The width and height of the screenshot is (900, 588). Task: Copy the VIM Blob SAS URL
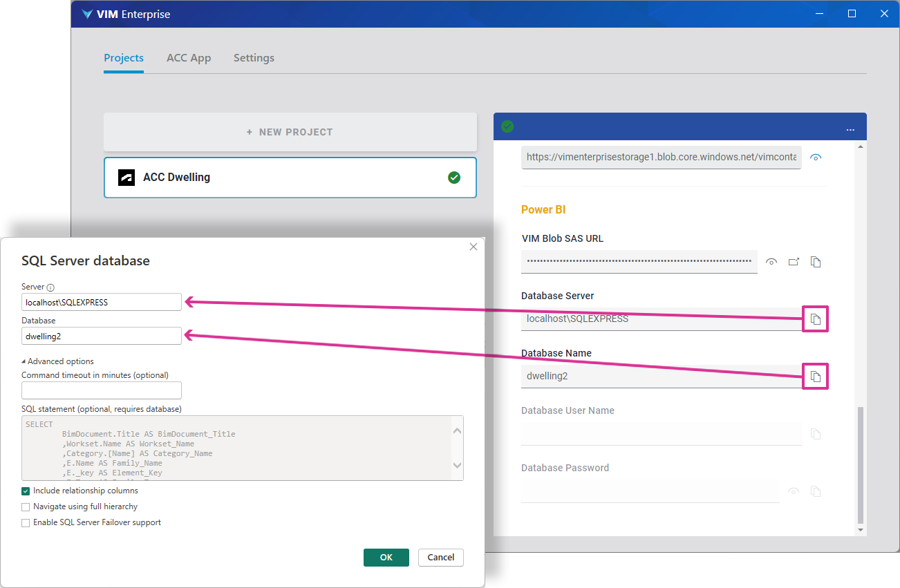816,262
